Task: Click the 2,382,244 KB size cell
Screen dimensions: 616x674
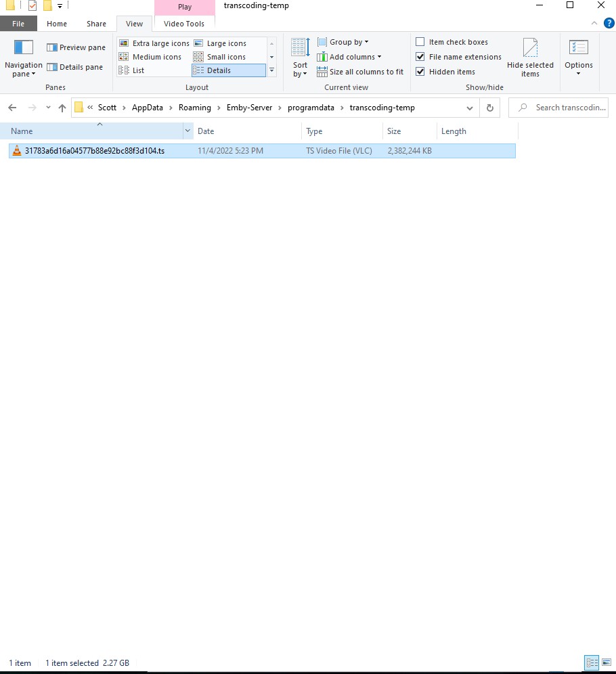Action: tap(410, 150)
